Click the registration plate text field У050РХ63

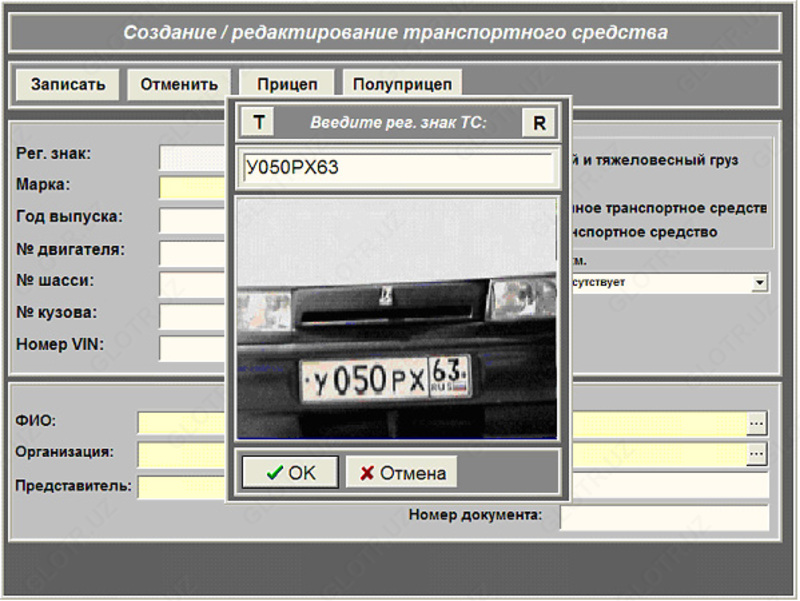(397, 167)
